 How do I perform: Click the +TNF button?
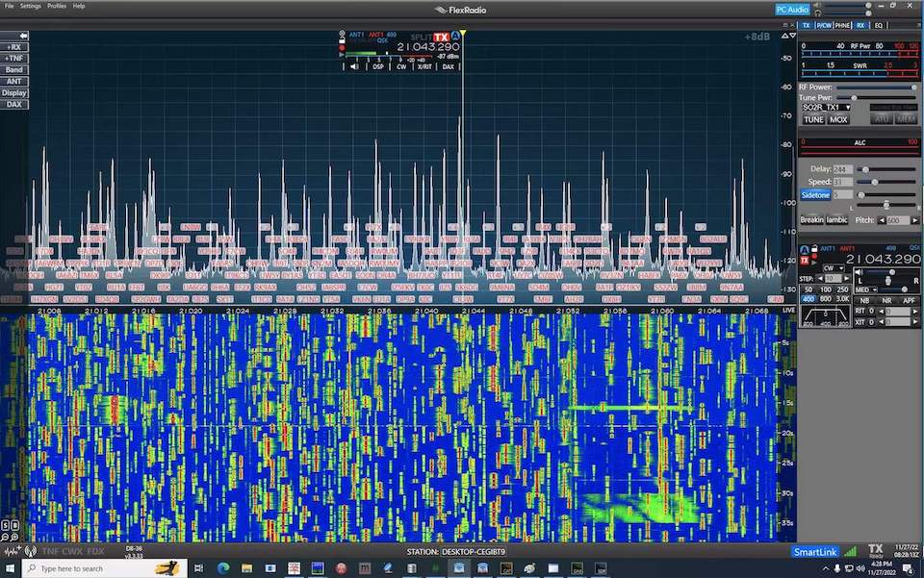click(x=14, y=59)
